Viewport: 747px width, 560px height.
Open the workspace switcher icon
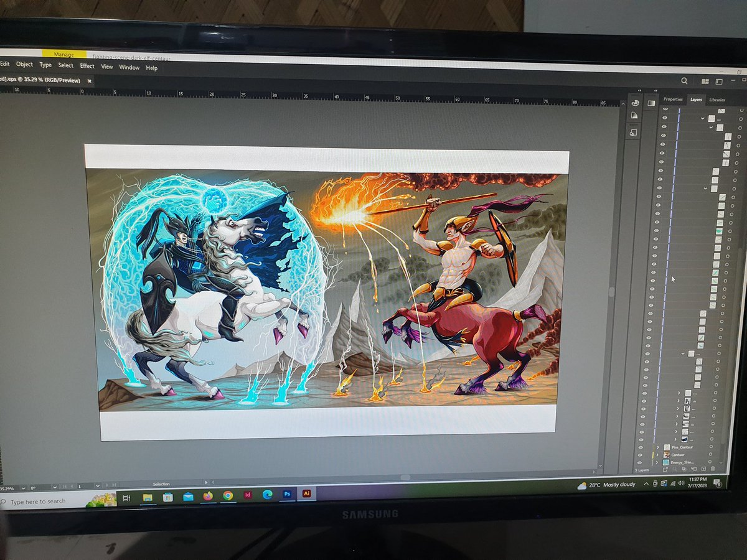[719, 82]
